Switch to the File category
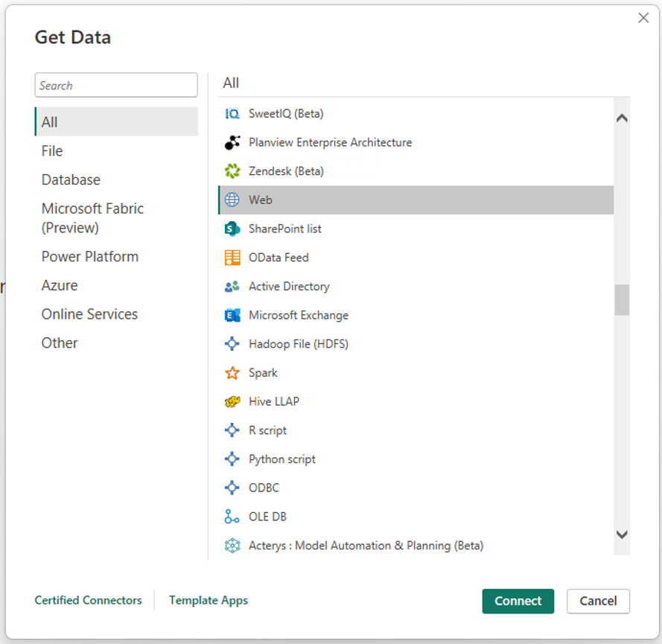 coord(116,150)
